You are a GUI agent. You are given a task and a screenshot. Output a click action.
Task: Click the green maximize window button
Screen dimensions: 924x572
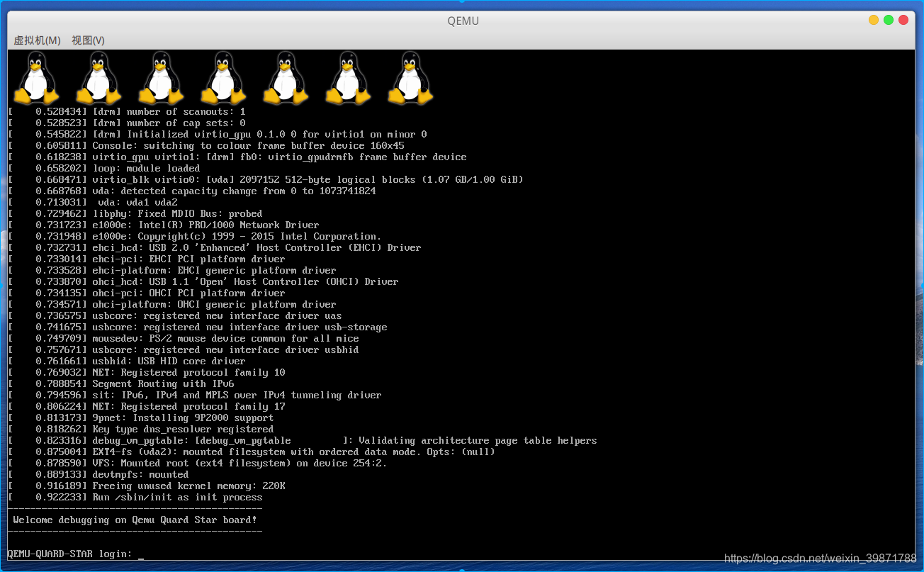click(x=889, y=20)
